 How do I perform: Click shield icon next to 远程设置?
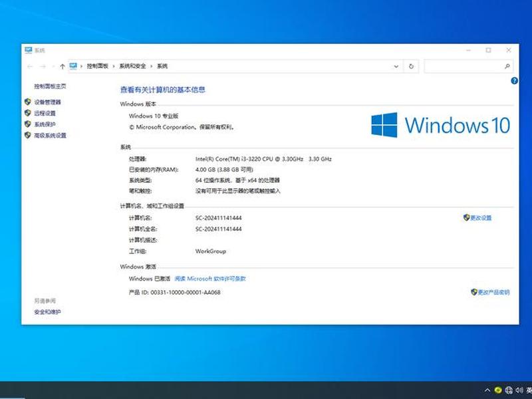(x=28, y=113)
